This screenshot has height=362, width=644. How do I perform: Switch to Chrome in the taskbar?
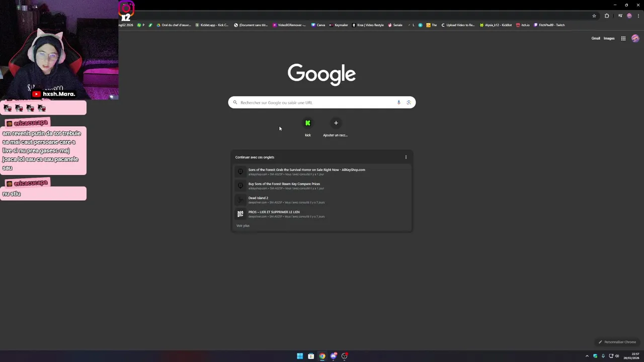coord(322,356)
